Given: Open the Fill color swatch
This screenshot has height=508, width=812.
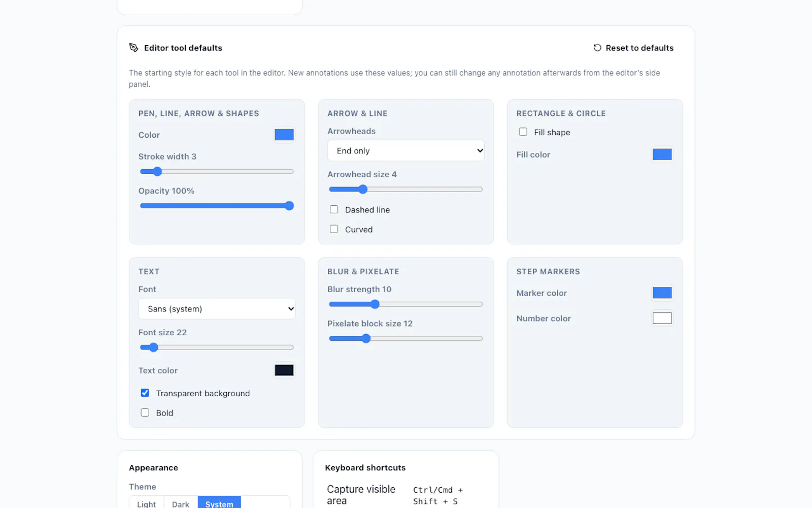Looking at the screenshot, I should coord(662,154).
